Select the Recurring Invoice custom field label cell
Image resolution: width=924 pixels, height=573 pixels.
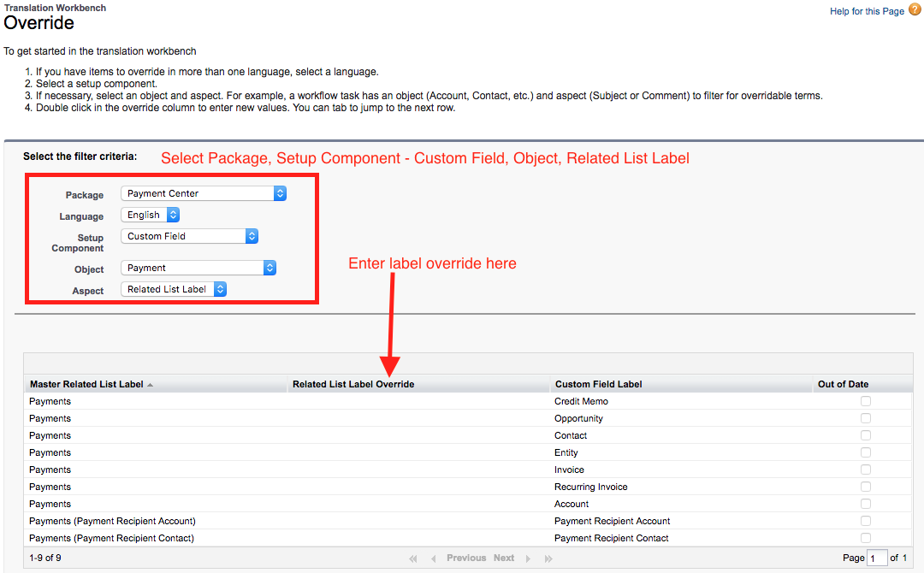click(590, 487)
